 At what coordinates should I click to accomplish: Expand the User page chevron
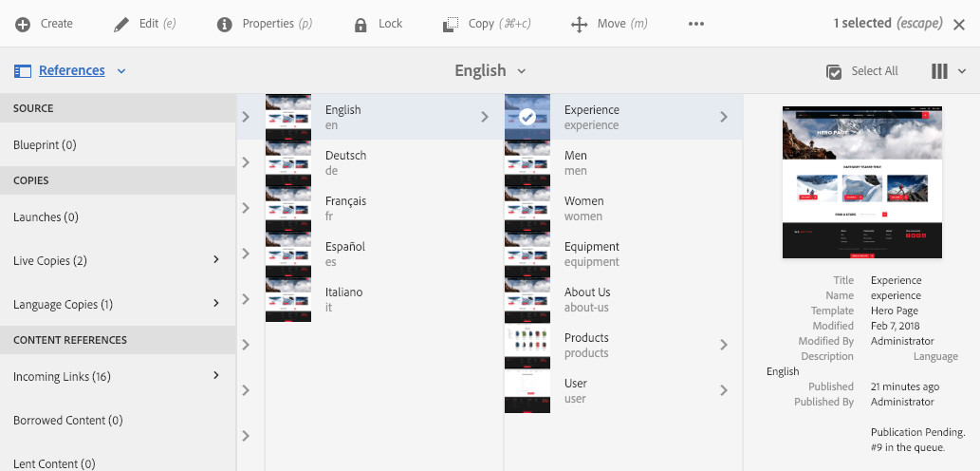tap(723, 390)
